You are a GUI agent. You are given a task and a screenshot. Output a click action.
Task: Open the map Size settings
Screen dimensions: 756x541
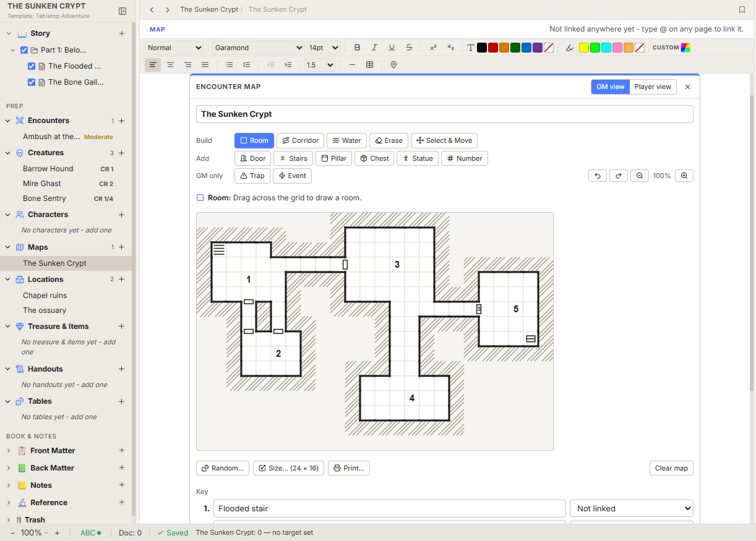coord(289,468)
